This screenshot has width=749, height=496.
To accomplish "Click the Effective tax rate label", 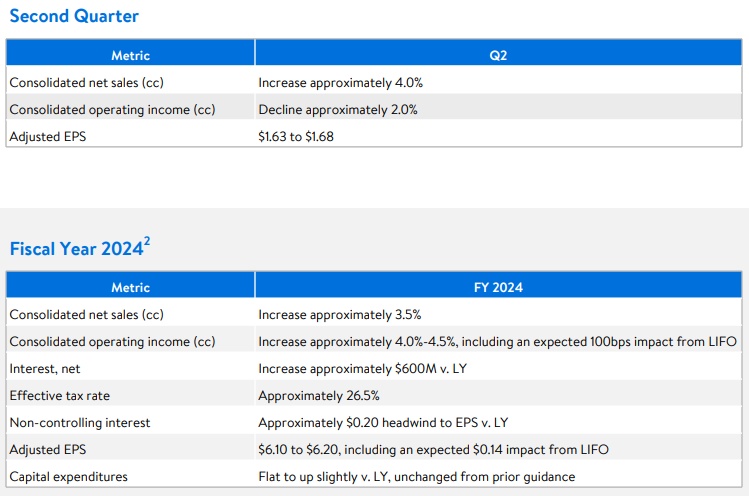I will [59, 395].
